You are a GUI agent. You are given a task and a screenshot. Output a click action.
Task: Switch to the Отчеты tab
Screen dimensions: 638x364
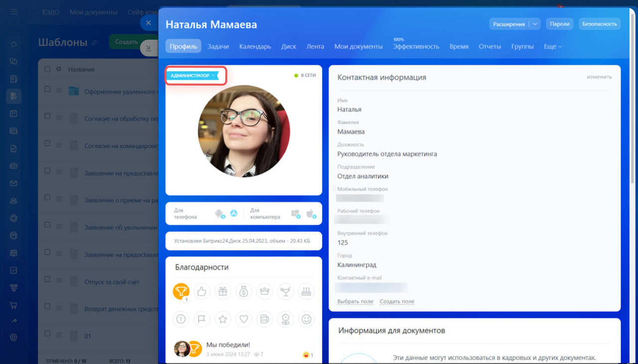(x=490, y=46)
